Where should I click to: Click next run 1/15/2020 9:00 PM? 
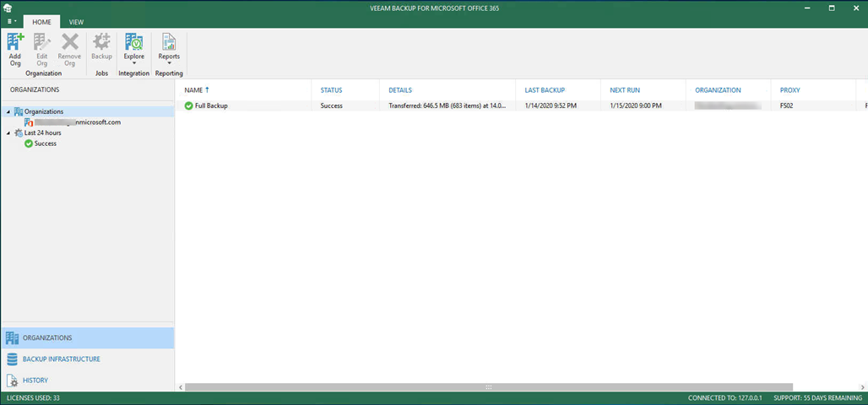[636, 105]
